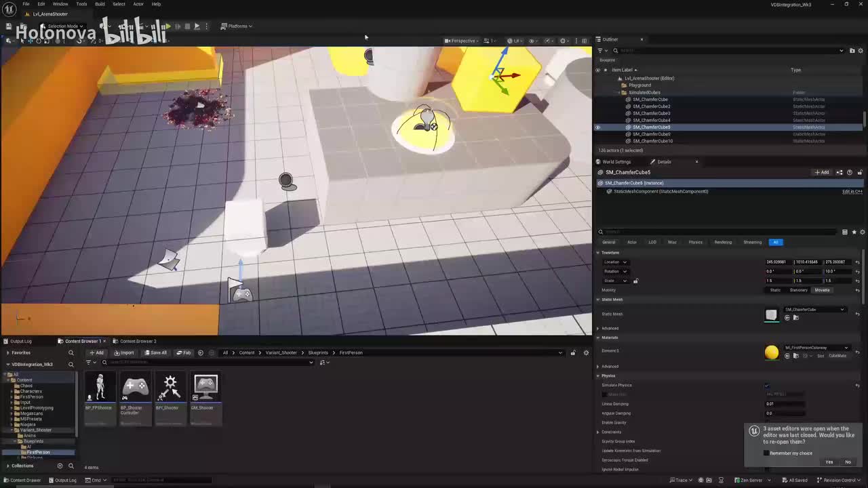Reset Location to default value
868x488 pixels.
coord(857,262)
